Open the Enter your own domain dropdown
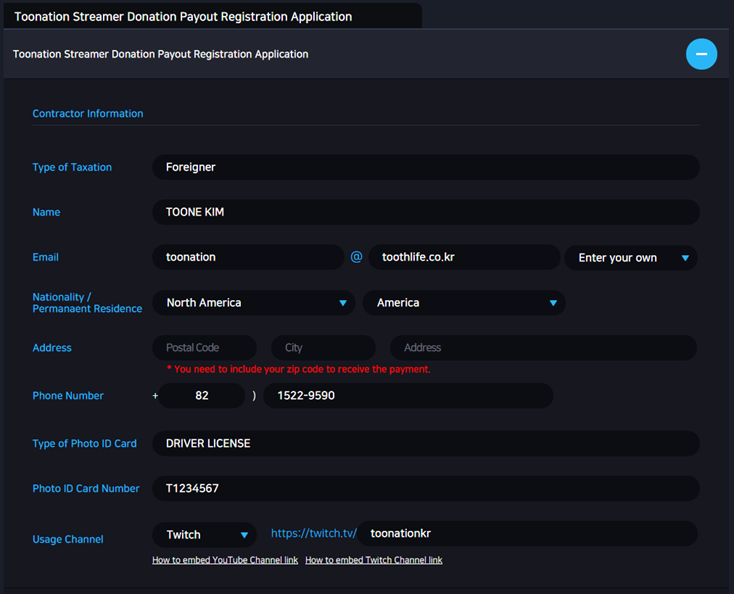The width and height of the screenshot is (734, 594). pos(631,257)
